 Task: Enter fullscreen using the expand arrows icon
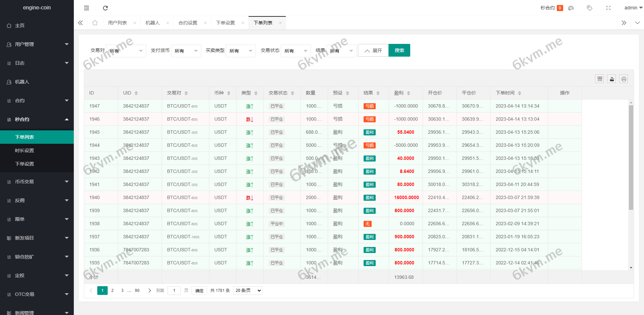[608, 8]
